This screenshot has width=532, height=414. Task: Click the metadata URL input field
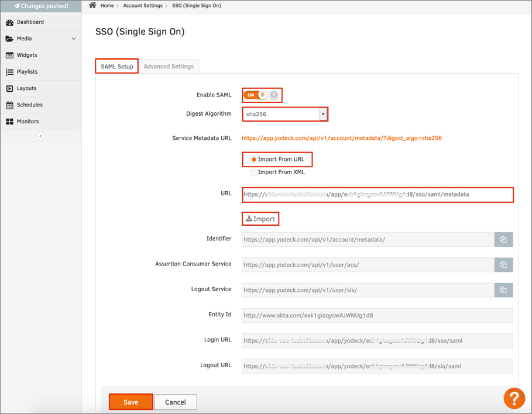(x=377, y=194)
